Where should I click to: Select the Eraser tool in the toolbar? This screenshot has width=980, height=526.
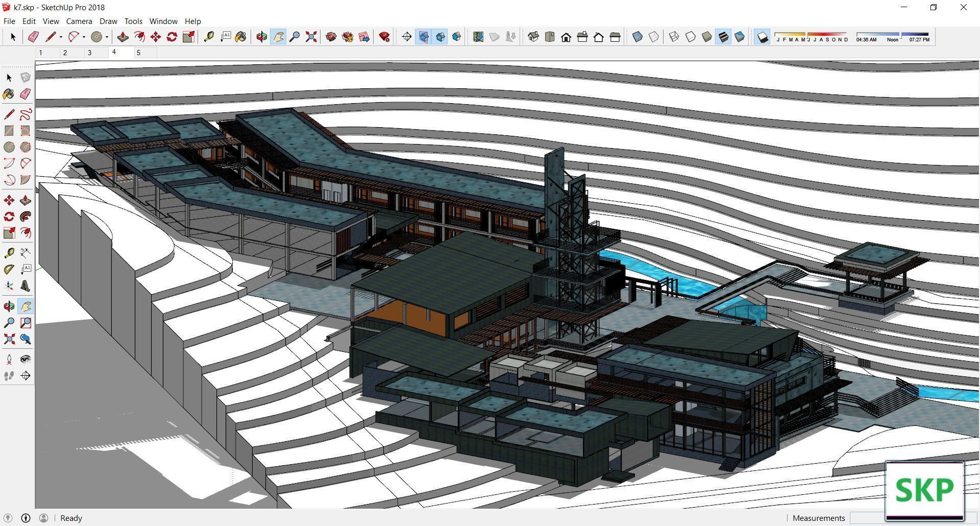click(x=33, y=37)
